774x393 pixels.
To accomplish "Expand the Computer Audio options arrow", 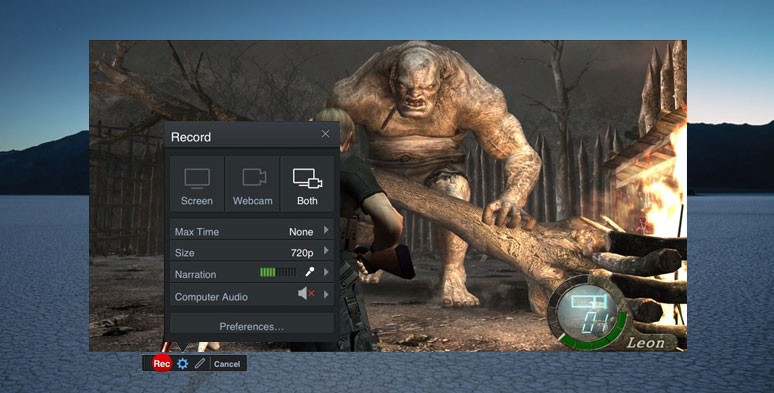I will click(326, 294).
